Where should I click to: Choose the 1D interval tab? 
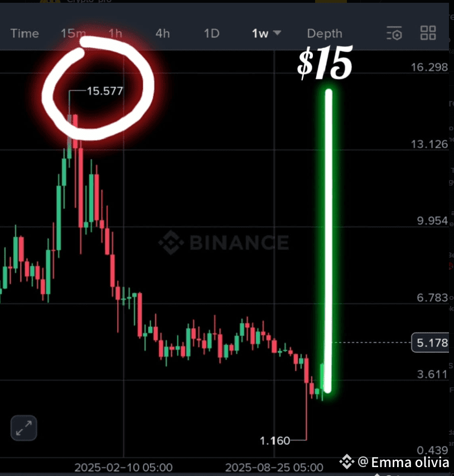pyautogui.click(x=211, y=33)
